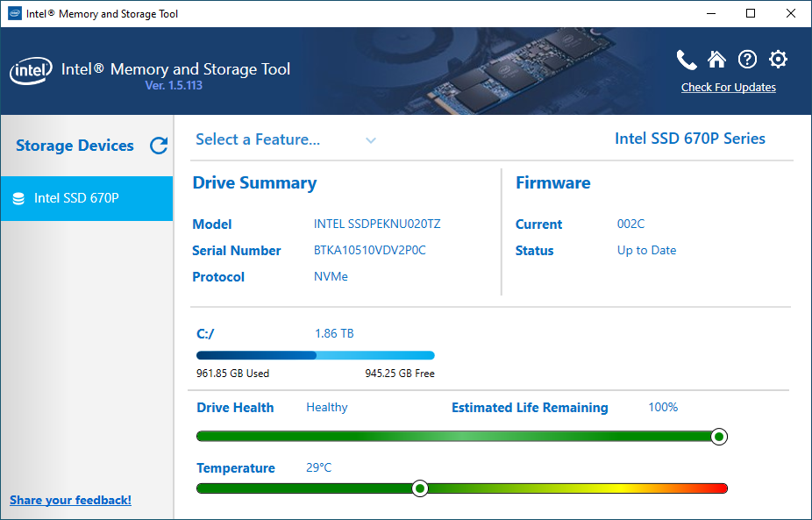Click the Storage Devices panel header
This screenshot has width=812, height=520.
point(74,146)
